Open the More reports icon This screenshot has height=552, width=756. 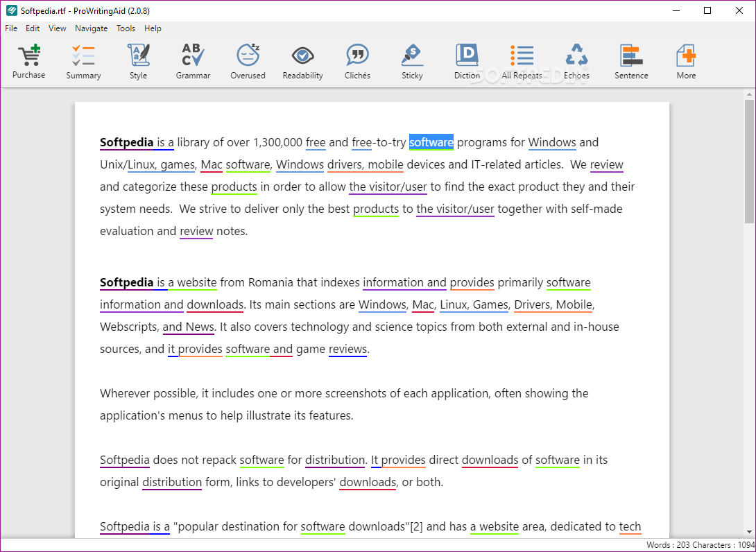point(686,61)
